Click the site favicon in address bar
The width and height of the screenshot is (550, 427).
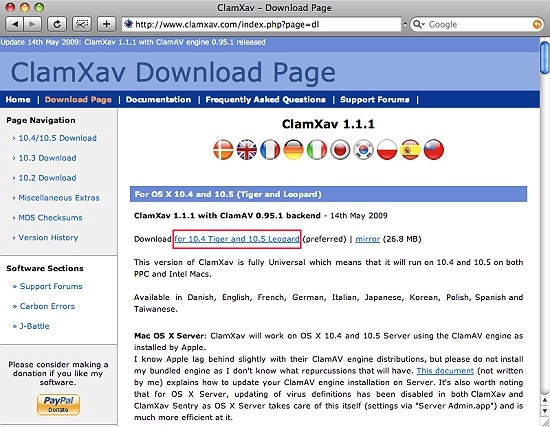tap(128, 24)
